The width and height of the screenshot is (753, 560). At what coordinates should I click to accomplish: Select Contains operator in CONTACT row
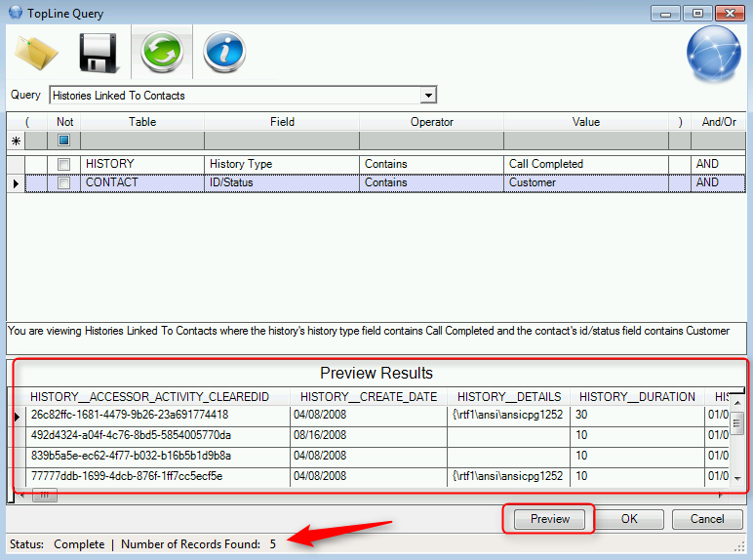point(431,183)
